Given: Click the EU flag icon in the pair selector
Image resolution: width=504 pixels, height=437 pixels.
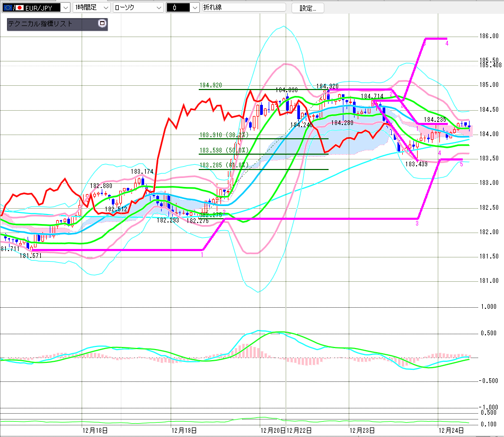Looking at the screenshot, I should tap(7, 7).
